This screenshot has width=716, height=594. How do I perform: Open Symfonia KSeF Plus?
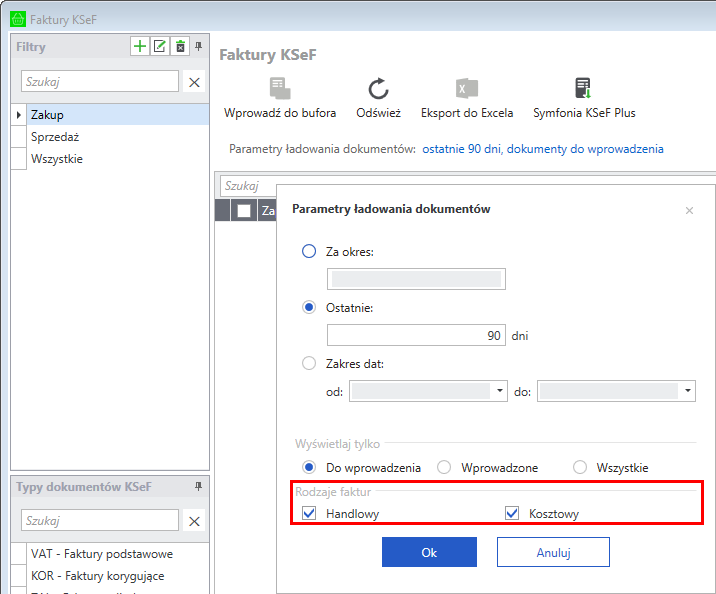[584, 89]
